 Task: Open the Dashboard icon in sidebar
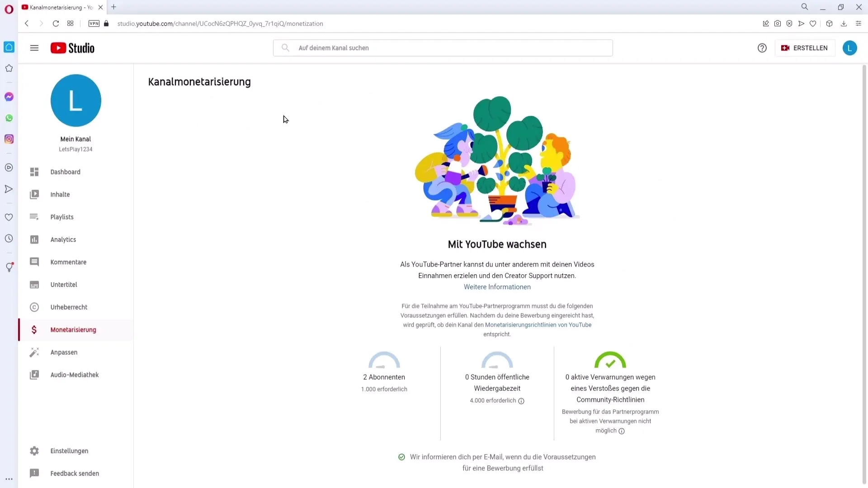[x=34, y=172]
